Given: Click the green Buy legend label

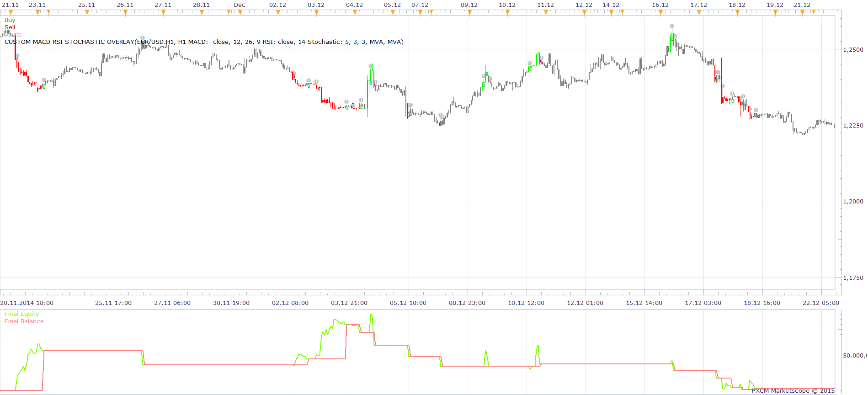Looking at the screenshot, I should pos(10,20).
